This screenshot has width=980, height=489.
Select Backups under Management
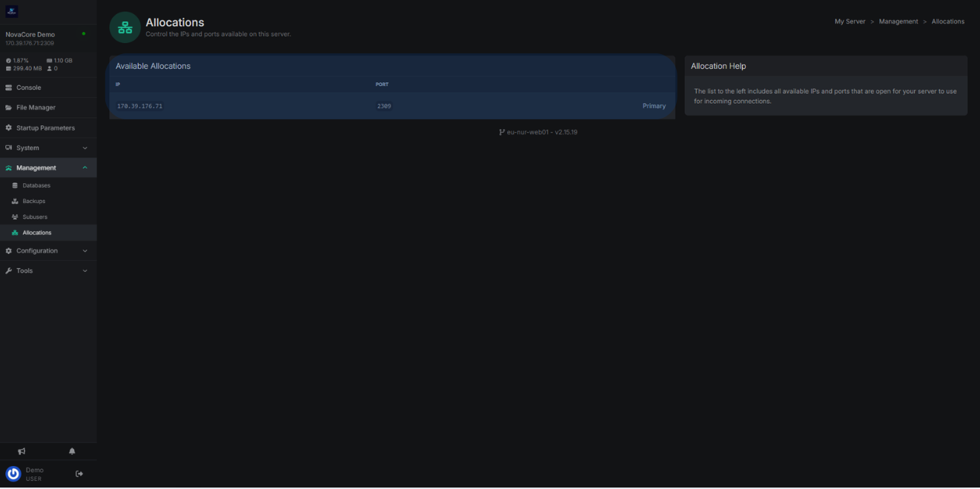(33, 202)
